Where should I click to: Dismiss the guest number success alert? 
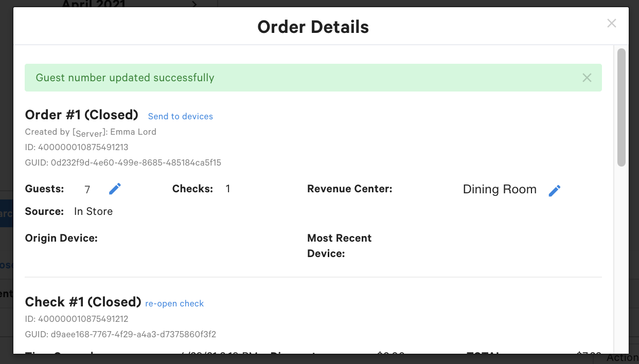(x=587, y=78)
